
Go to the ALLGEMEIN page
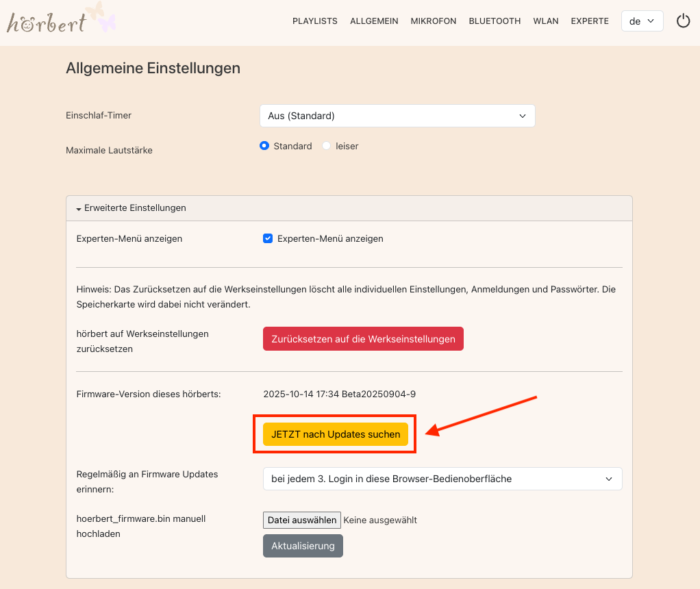coord(374,21)
